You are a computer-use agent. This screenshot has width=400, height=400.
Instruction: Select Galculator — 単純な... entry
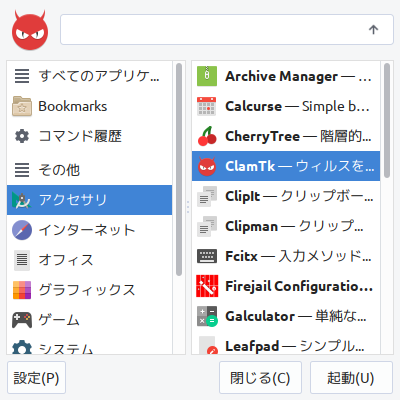[x=296, y=316]
